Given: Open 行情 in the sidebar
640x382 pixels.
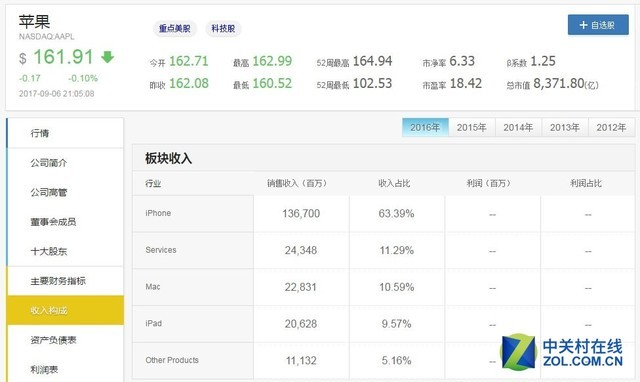Looking at the screenshot, I should click(x=65, y=133).
